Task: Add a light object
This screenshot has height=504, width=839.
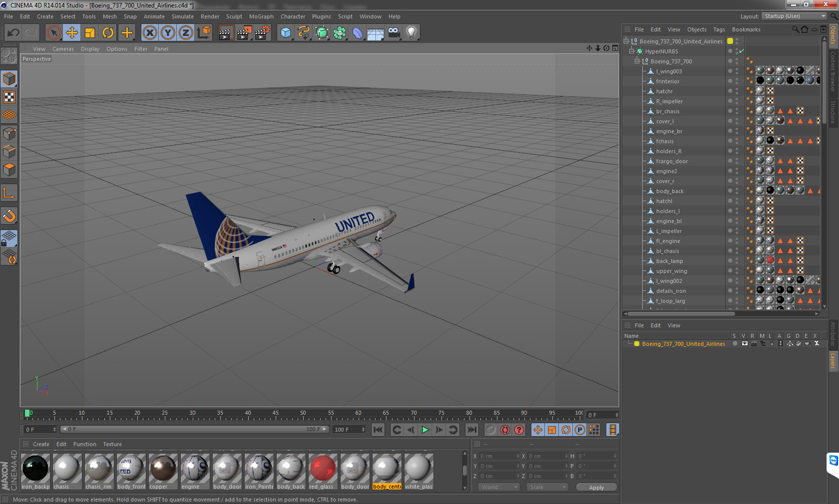Action: point(412,33)
